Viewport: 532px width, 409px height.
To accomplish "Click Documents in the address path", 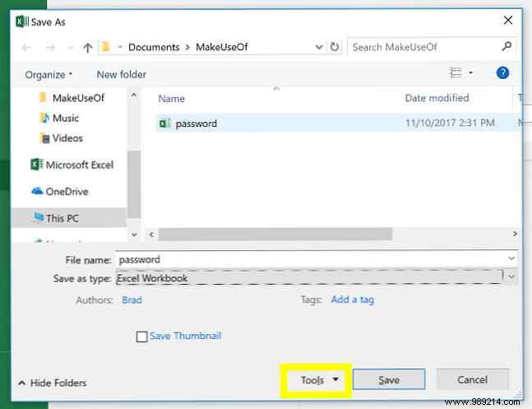I will click(154, 47).
